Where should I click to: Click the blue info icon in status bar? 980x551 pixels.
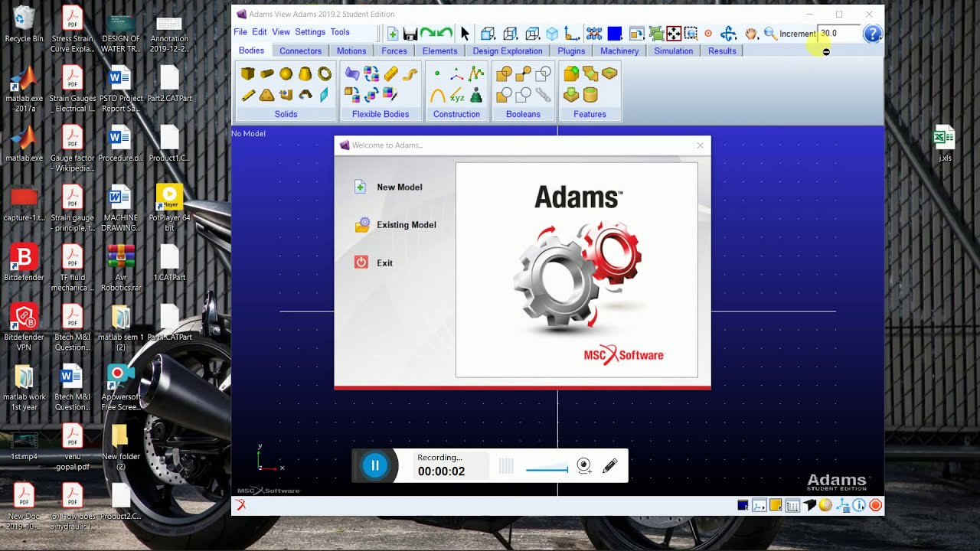[x=859, y=505]
